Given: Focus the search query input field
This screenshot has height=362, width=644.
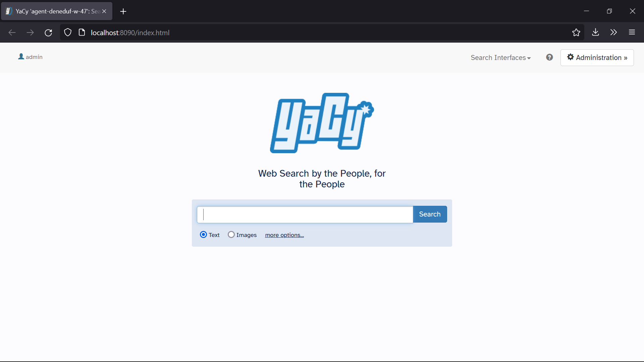Looking at the screenshot, I should pyautogui.click(x=305, y=215).
